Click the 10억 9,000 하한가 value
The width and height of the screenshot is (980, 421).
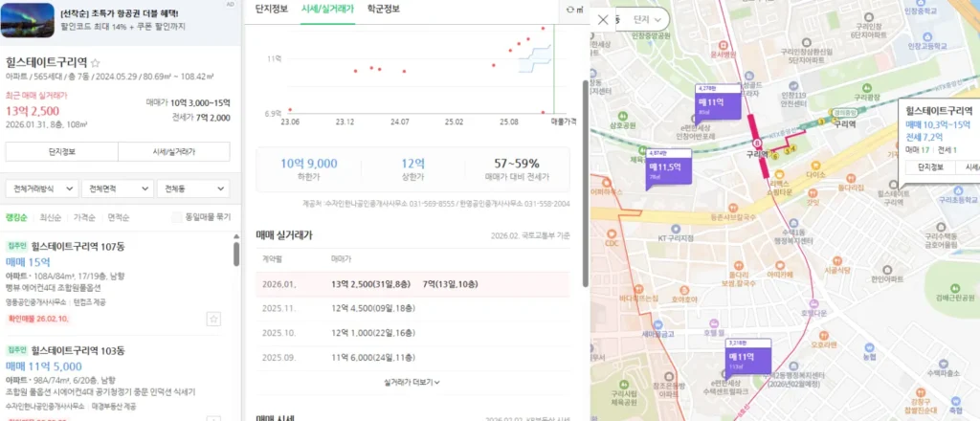click(x=309, y=164)
